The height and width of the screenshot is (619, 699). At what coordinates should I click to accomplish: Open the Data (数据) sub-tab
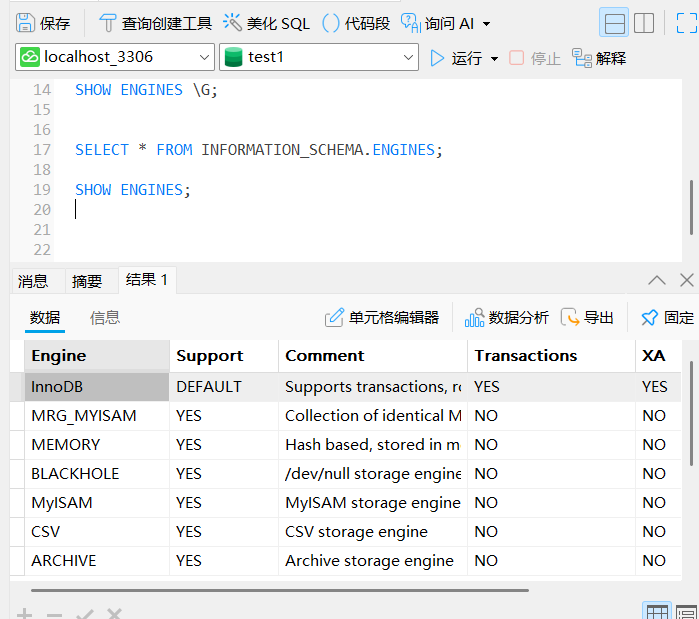click(x=45, y=318)
